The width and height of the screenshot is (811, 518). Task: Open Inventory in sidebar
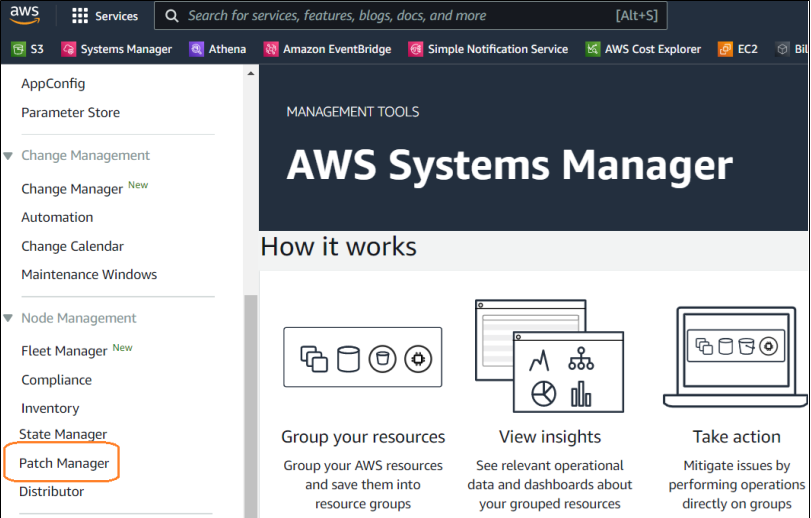(x=50, y=408)
